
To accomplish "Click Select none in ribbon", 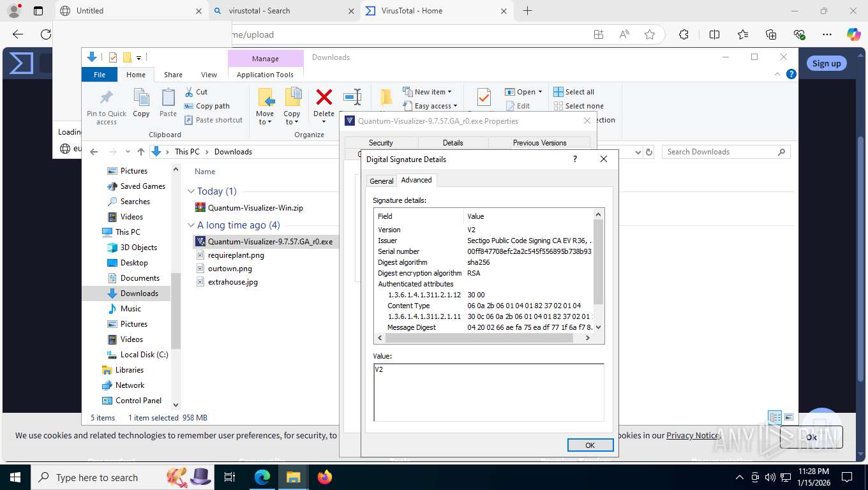I will click(578, 106).
